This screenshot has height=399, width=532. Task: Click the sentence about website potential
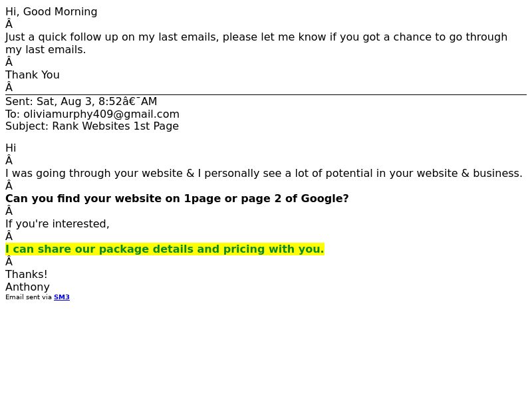[264, 174]
